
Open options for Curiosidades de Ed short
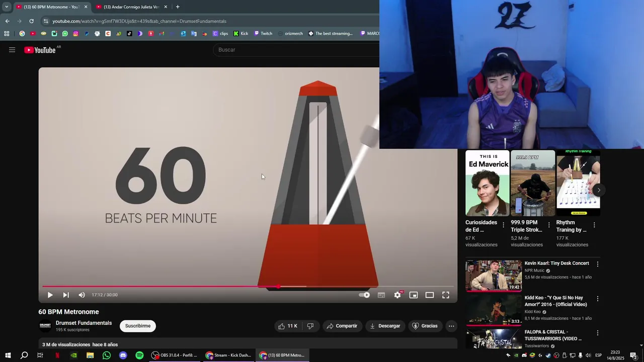coord(503,225)
